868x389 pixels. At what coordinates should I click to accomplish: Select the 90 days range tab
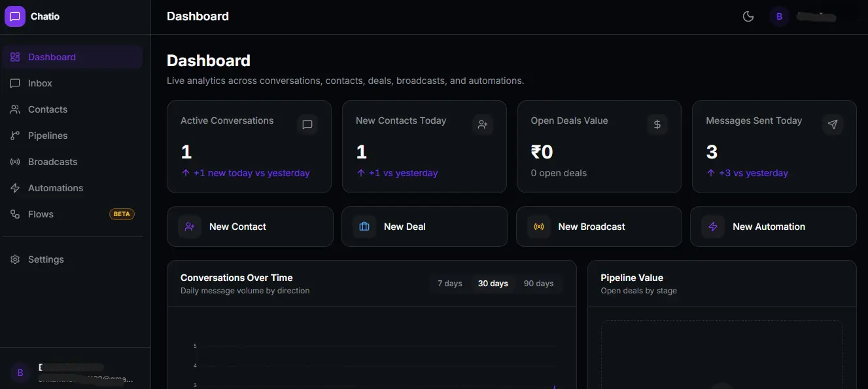point(538,284)
